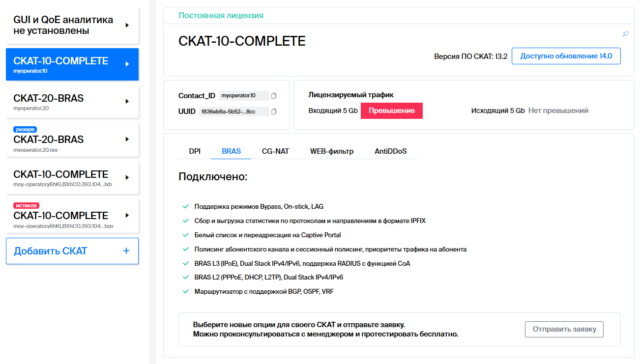Expand arrow on СКАТ-20-BRAS myoperator.20

click(x=127, y=102)
